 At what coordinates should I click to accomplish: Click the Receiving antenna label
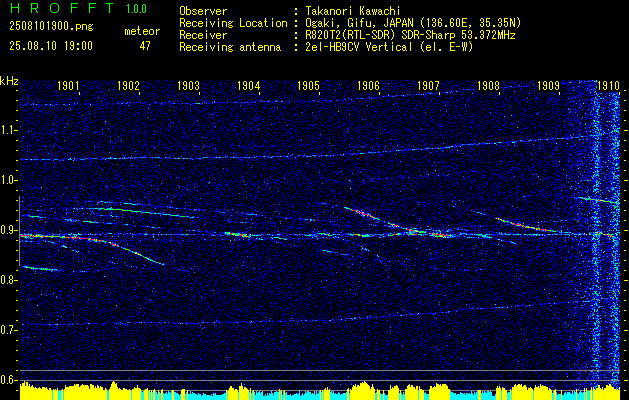(x=230, y=47)
